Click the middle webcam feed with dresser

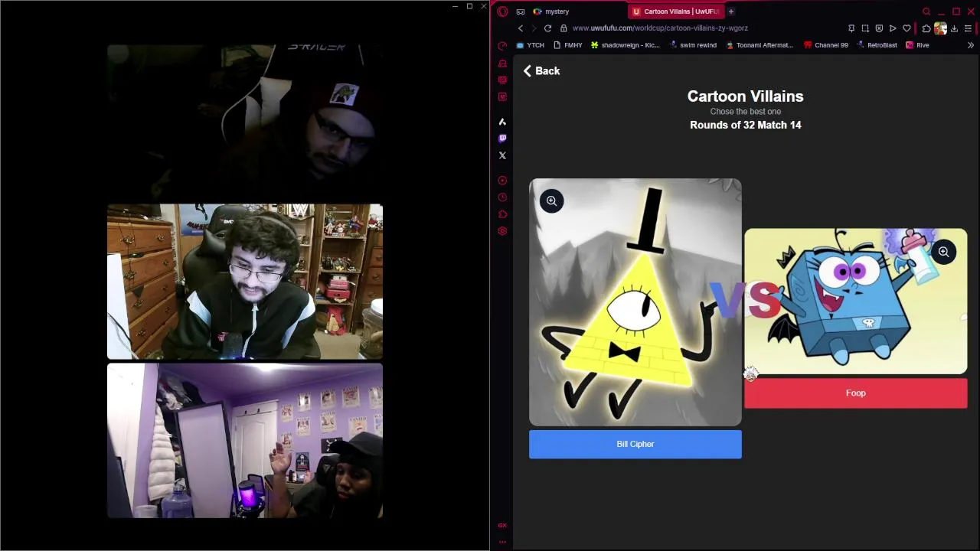pyautogui.click(x=245, y=282)
